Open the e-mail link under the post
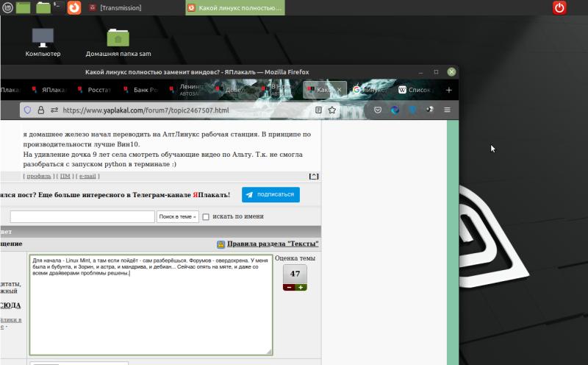This screenshot has height=365, width=588. [x=87, y=176]
